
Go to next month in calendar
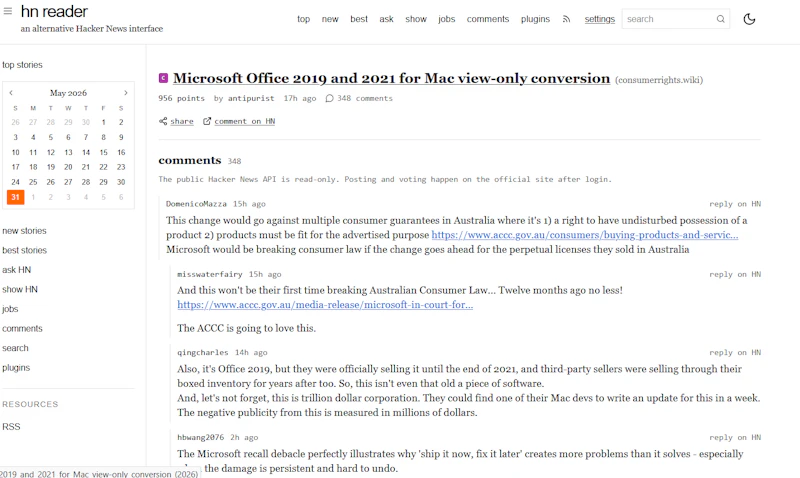tap(126, 93)
